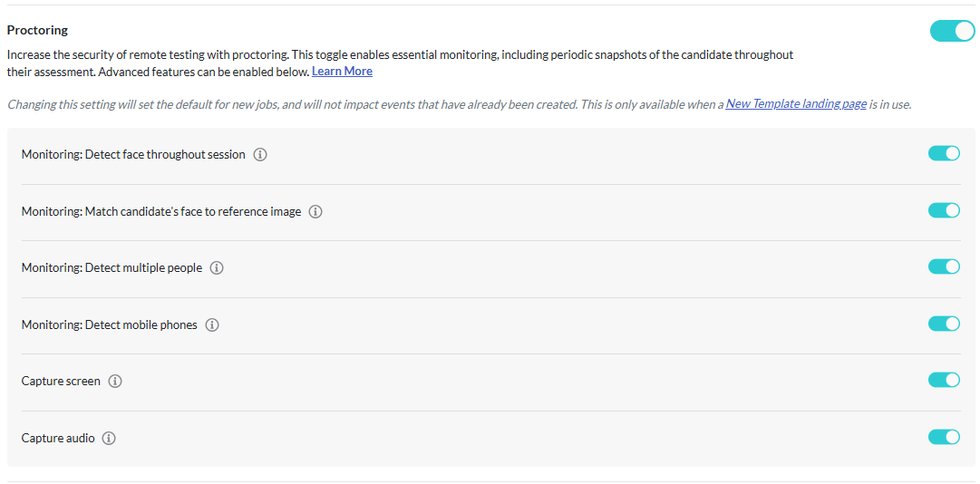Click info icon next to Detect mobile phones

click(x=212, y=325)
